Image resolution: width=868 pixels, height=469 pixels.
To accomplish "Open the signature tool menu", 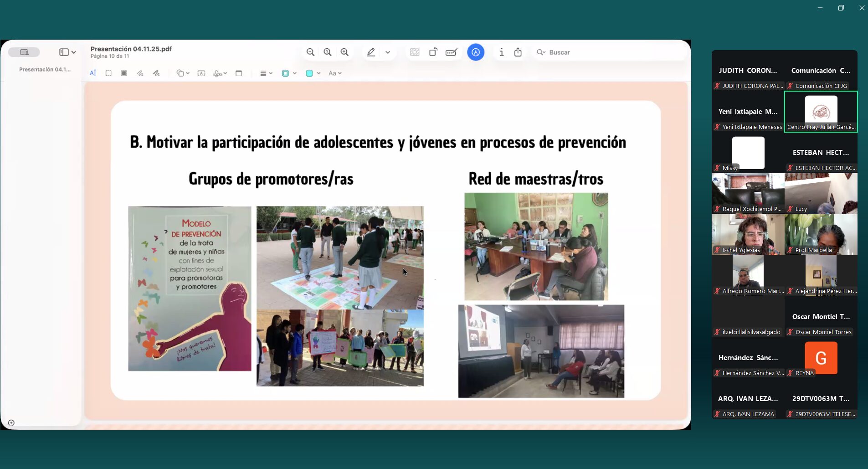I will coord(220,73).
